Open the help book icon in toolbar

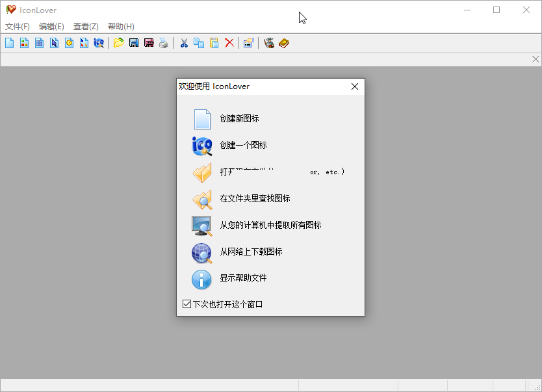coord(284,43)
